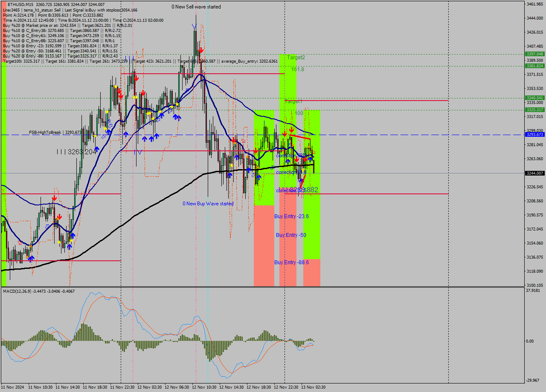Click the 'Buy Entry -23.6' label

292,216
